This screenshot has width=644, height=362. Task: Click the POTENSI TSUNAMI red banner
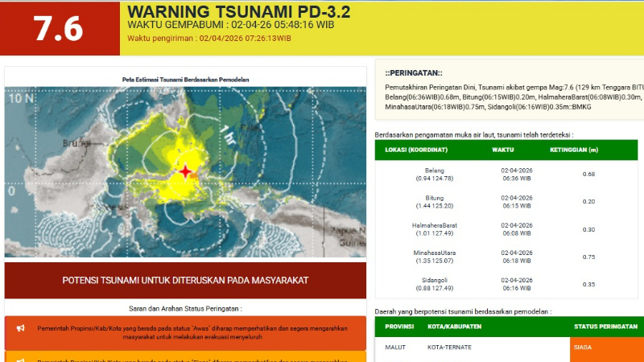click(x=185, y=281)
